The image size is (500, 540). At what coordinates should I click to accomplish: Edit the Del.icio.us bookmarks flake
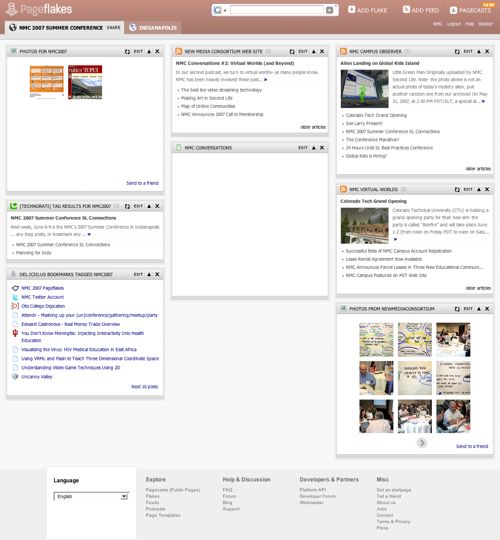138,274
